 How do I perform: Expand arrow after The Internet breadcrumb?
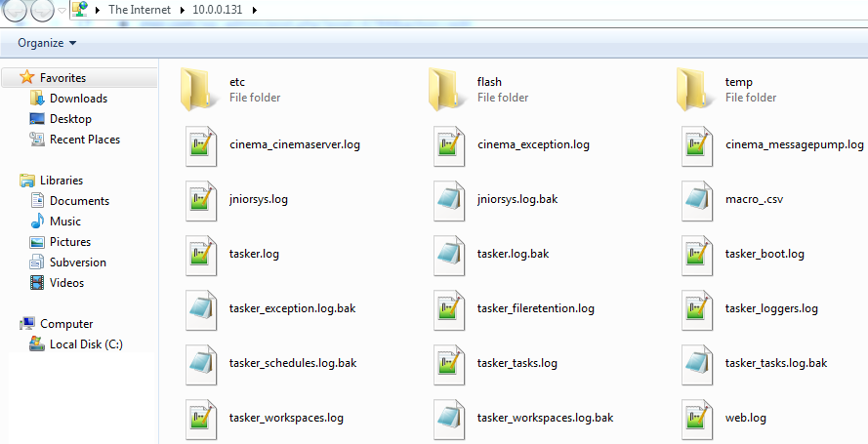(x=182, y=10)
